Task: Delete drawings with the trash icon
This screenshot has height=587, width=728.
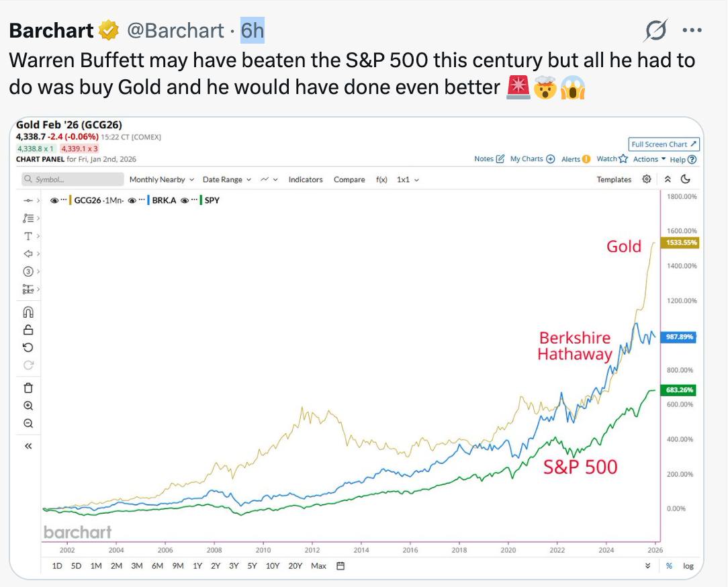Action: (28, 388)
